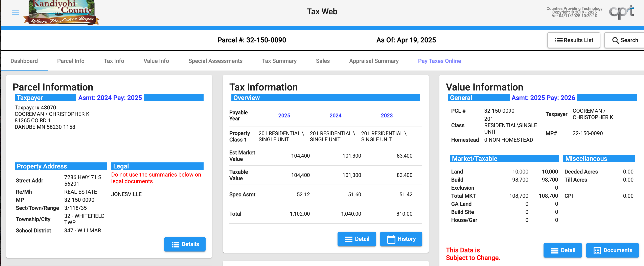Follow the Pay Taxes Online link
This screenshot has height=266, width=644.
(x=439, y=61)
